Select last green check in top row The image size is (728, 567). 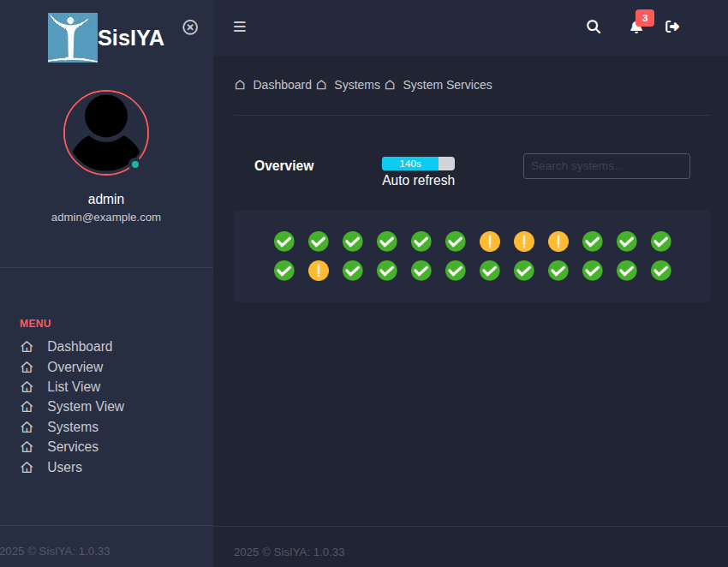[x=661, y=242]
